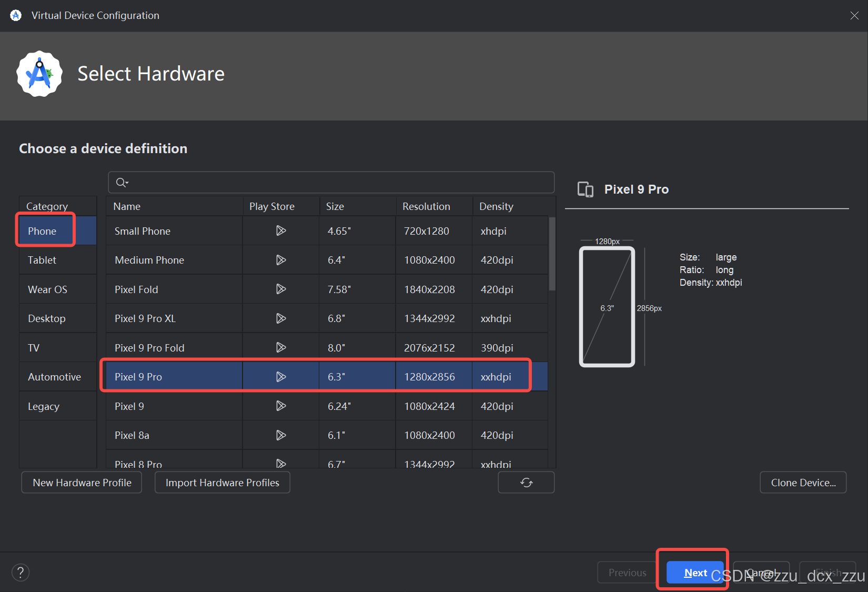Image resolution: width=868 pixels, height=592 pixels.
Task: Click the device icon beside Pixel 9 Pro title
Action: click(x=586, y=189)
